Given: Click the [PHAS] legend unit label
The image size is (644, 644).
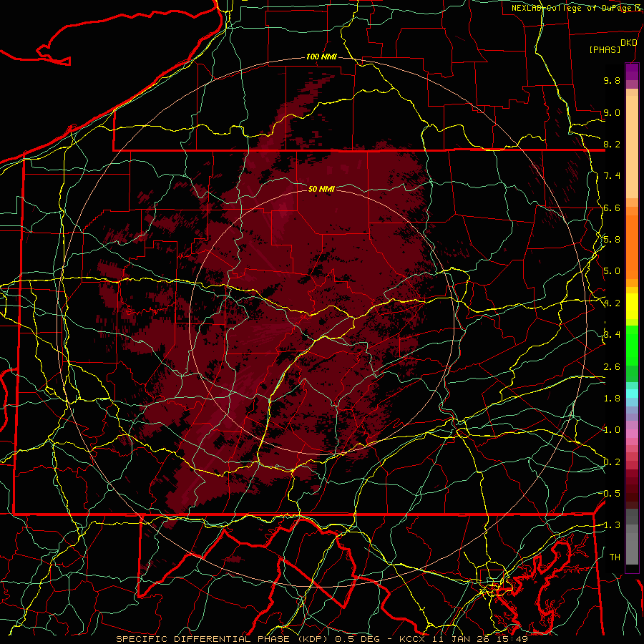Looking at the screenshot, I should tap(605, 50).
